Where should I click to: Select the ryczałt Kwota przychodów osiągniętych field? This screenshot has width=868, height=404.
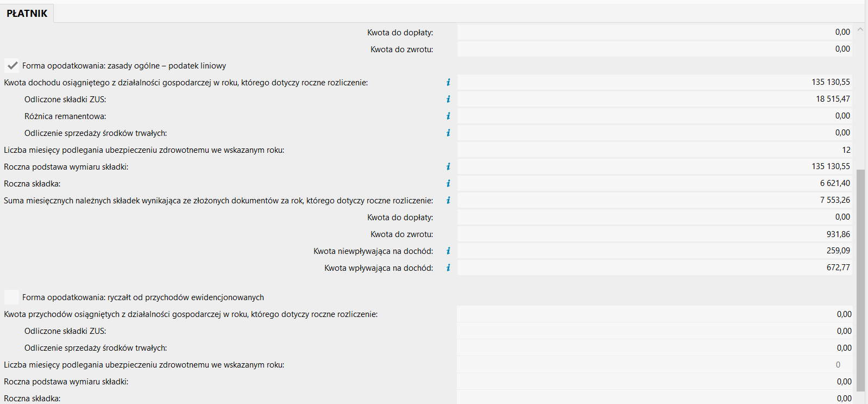pos(654,314)
